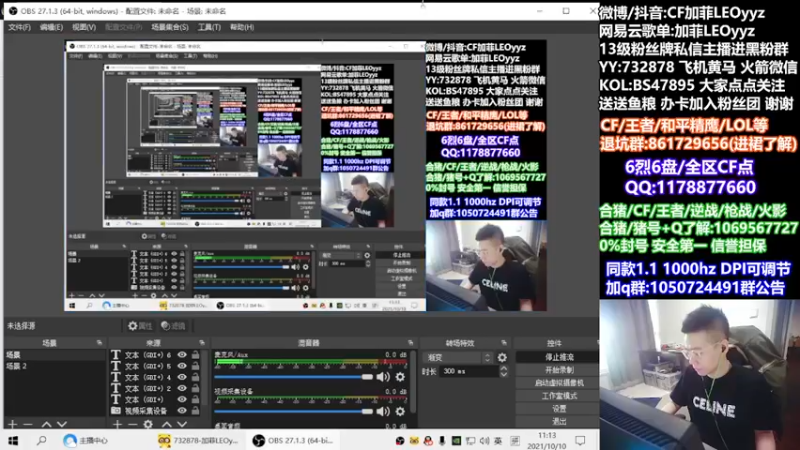
Task: Open the 场景集合(S) menu
Action: point(170,27)
